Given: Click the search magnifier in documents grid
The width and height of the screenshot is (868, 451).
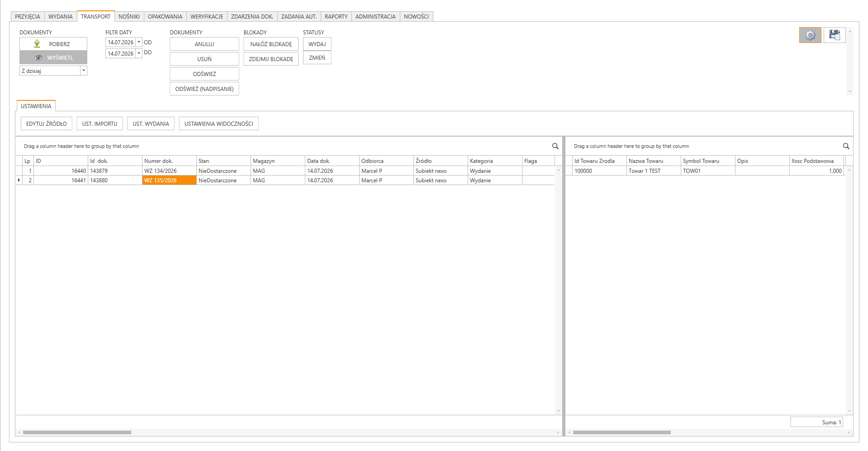Looking at the screenshot, I should [555, 146].
